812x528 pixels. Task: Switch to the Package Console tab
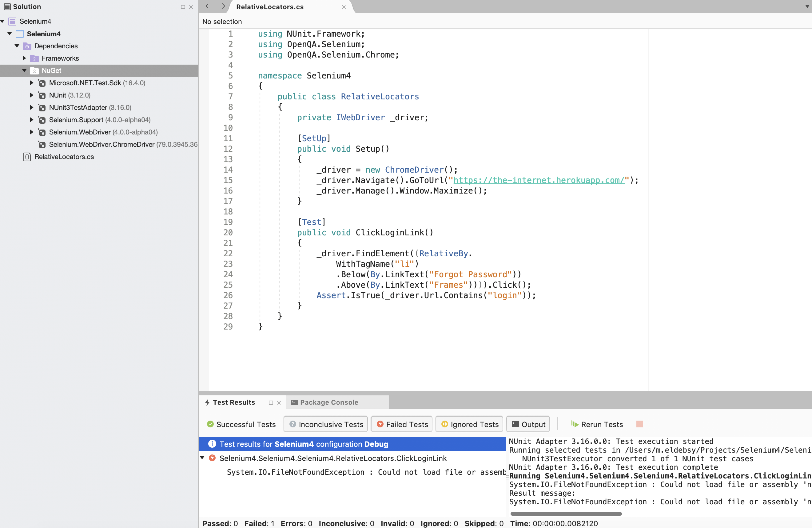(x=328, y=402)
